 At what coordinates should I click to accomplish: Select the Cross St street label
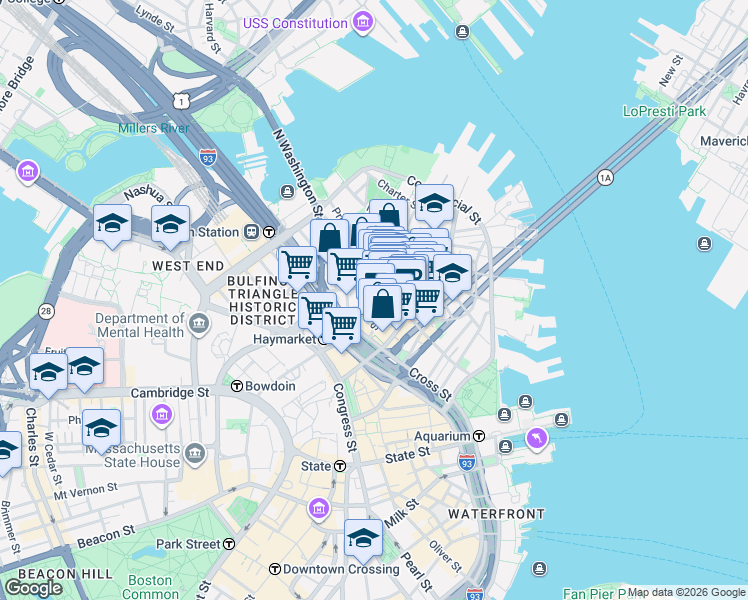pyautogui.click(x=430, y=384)
